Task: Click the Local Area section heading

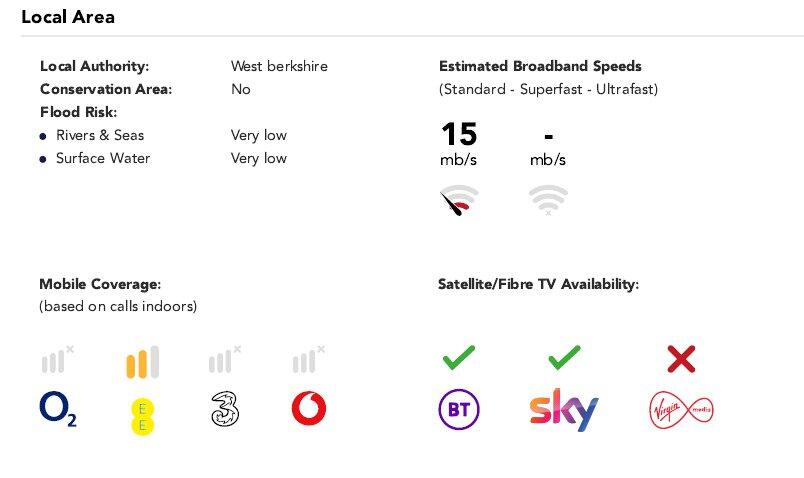Action: 68,17
